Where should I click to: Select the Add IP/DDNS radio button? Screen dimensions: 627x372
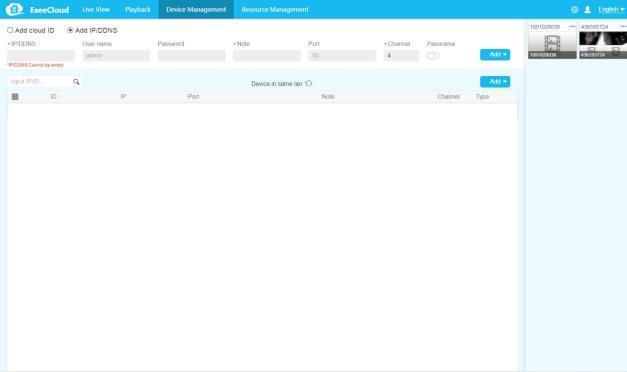tap(70, 30)
